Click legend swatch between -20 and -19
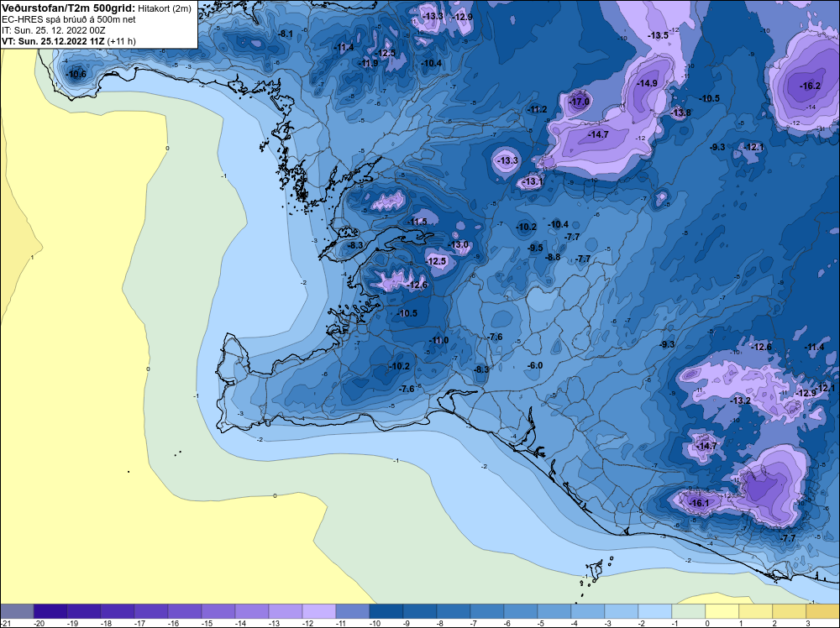This screenshot has height=628, width=840. coord(50,611)
